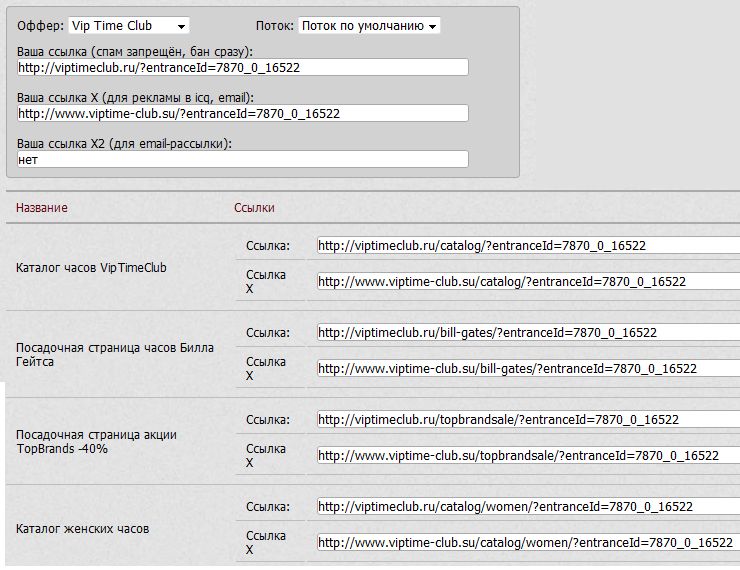740x570 pixels.
Task: Click the Ссылка: label in TopBrands row
Action: [x=268, y=420]
